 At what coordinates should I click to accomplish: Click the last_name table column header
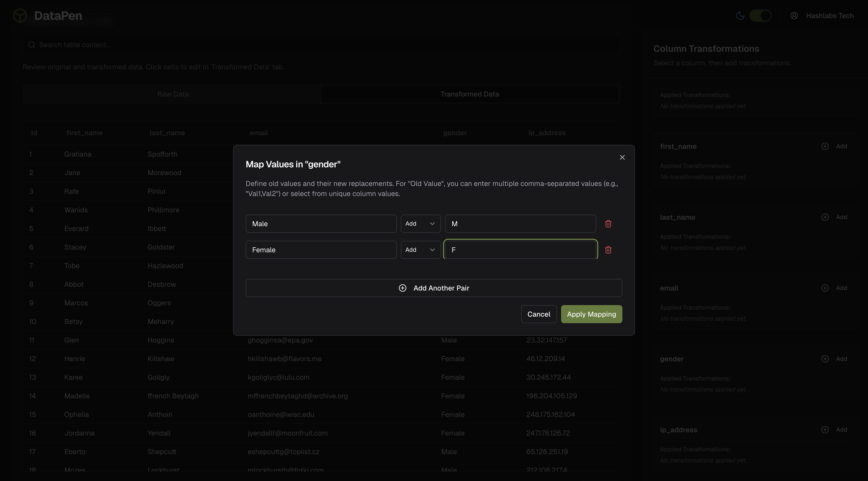tap(167, 133)
